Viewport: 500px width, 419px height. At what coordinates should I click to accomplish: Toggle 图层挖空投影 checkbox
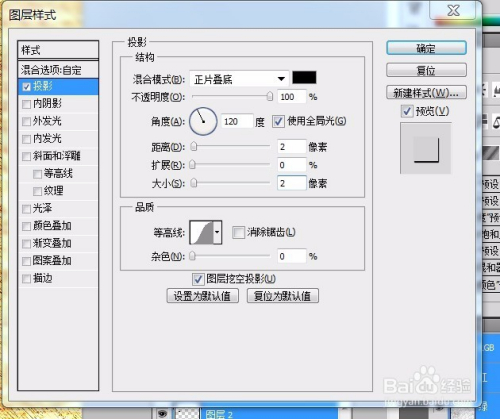198,279
